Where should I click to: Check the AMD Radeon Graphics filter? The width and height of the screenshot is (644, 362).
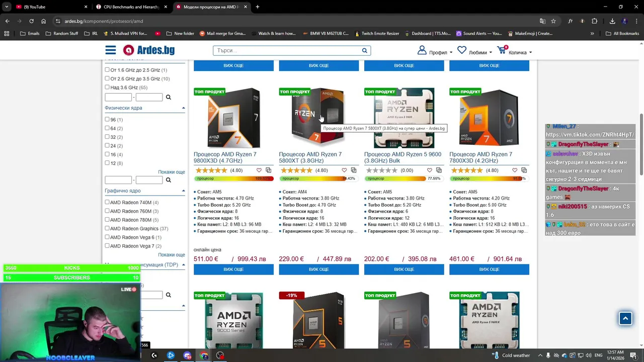tap(107, 228)
